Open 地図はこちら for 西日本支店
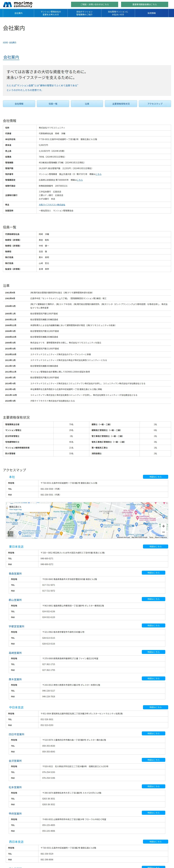 [x=155, y=842]
